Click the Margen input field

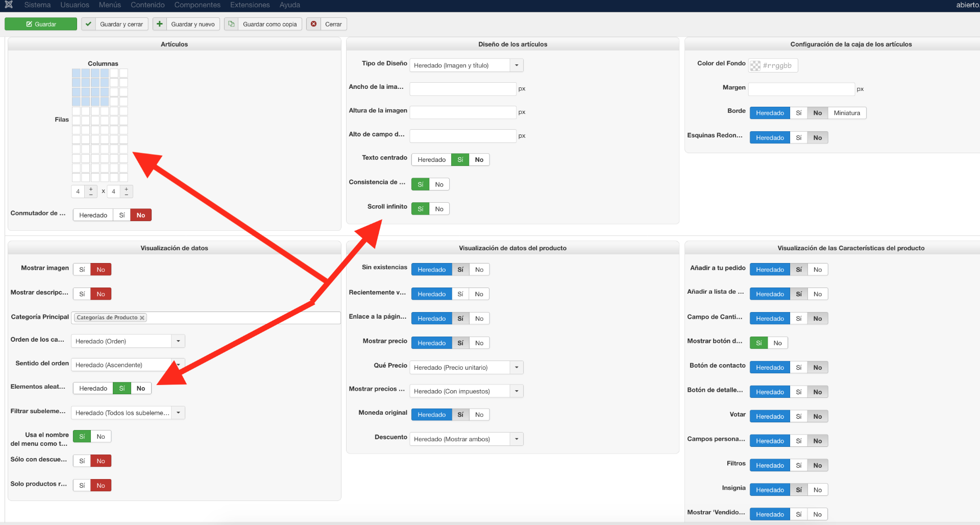(x=801, y=89)
